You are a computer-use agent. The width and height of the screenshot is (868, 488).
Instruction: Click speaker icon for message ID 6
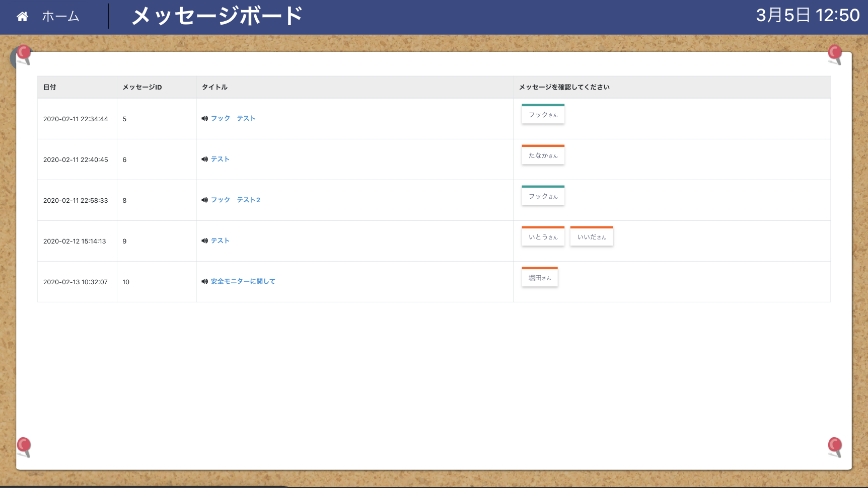click(204, 159)
